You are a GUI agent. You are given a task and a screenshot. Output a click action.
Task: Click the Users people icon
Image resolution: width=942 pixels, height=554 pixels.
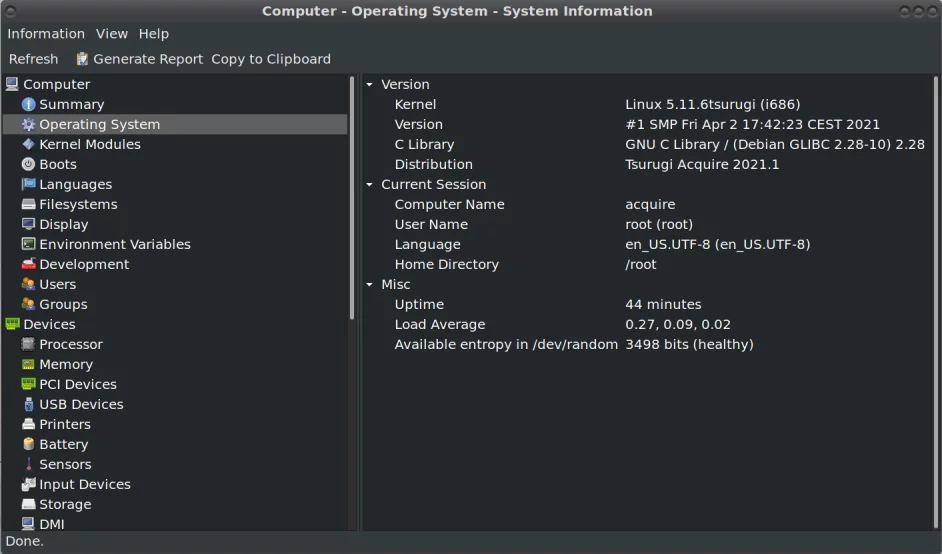click(x=28, y=284)
